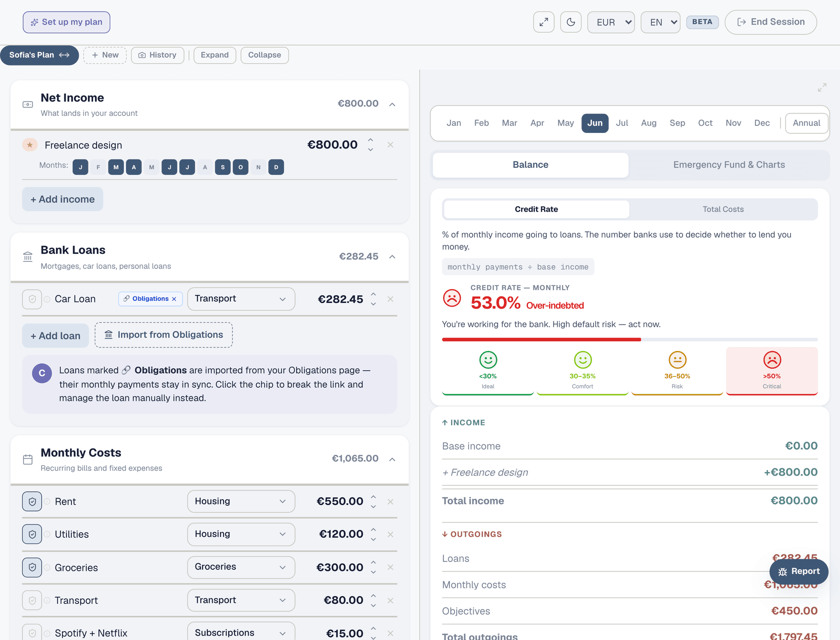Click the info icon next to Utilities
Image resolution: width=840 pixels, height=640 pixels.
47,534
